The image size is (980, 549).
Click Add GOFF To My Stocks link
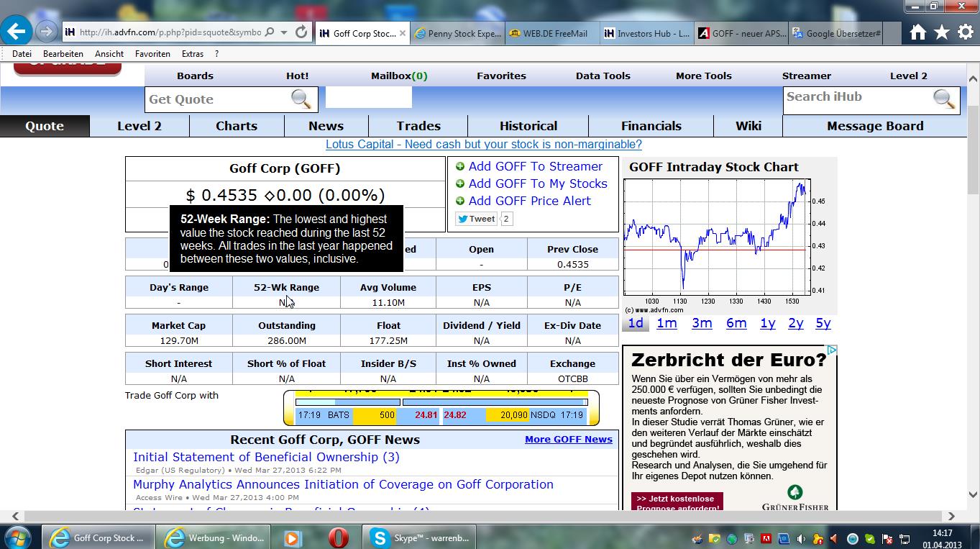click(538, 183)
